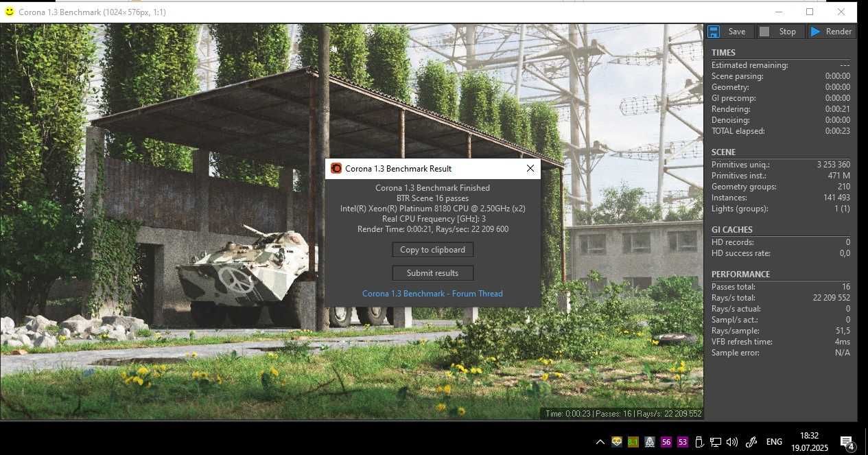The image size is (868, 455).
Task: Click the Rays/s total value in the PERFORMANCE section
Action: tap(832, 298)
